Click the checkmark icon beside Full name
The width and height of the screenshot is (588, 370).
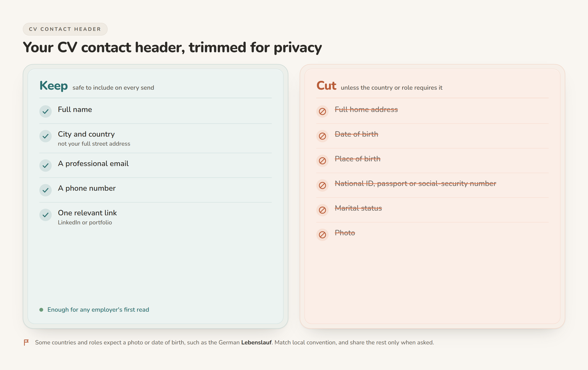[46, 111]
